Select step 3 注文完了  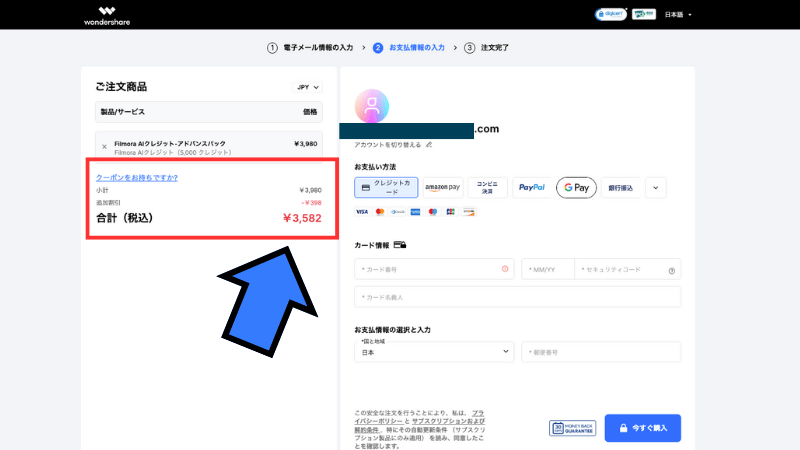pos(486,47)
